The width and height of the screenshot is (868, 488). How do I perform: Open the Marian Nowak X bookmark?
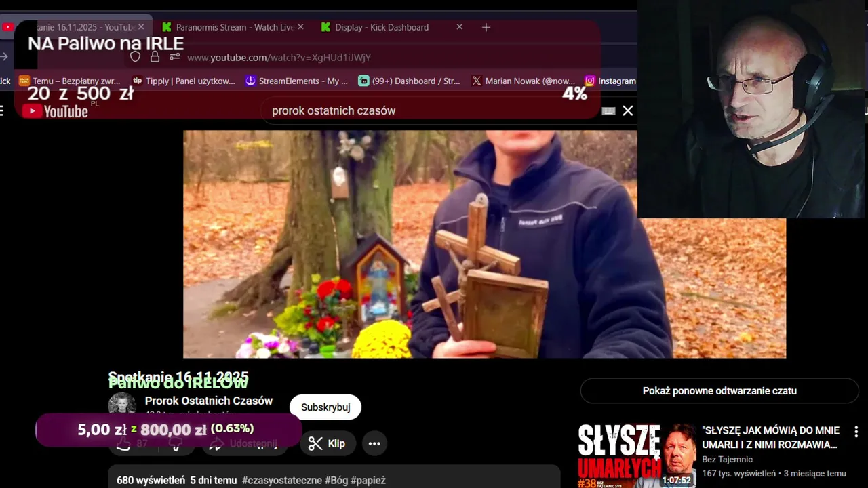tap(523, 81)
